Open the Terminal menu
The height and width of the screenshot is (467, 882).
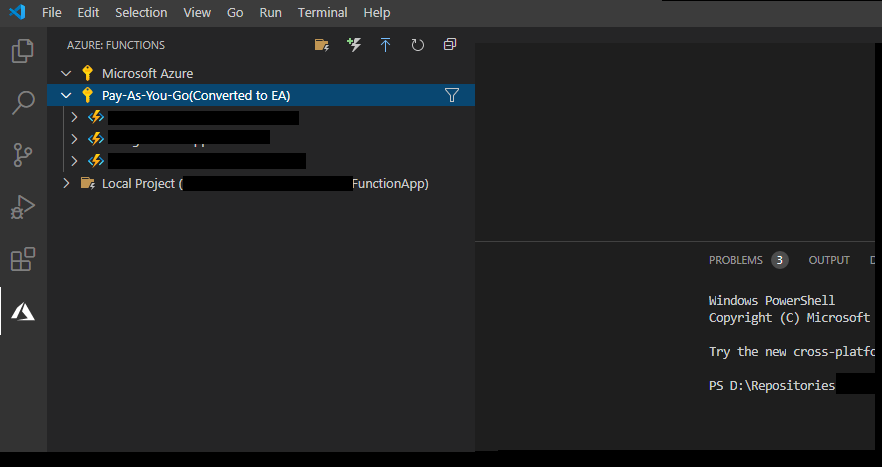[322, 12]
